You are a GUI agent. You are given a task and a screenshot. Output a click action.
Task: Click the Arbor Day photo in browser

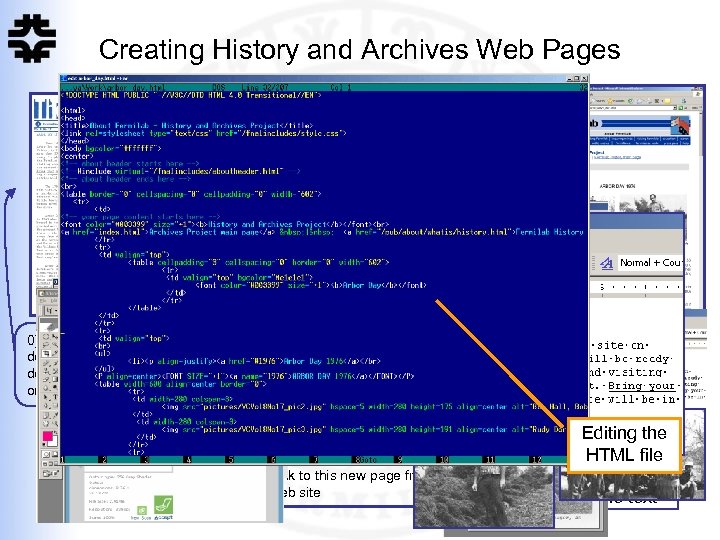tap(653, 202)
